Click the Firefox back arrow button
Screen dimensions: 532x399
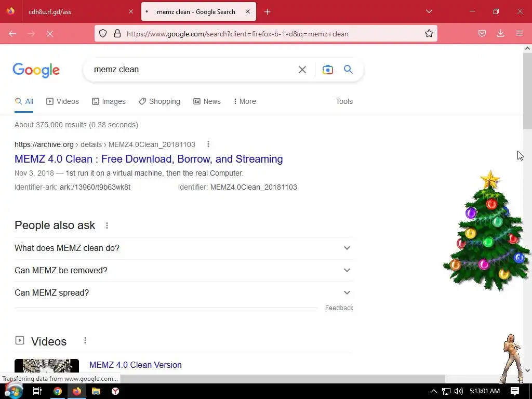pyautogui.click(x=12, y=34)
